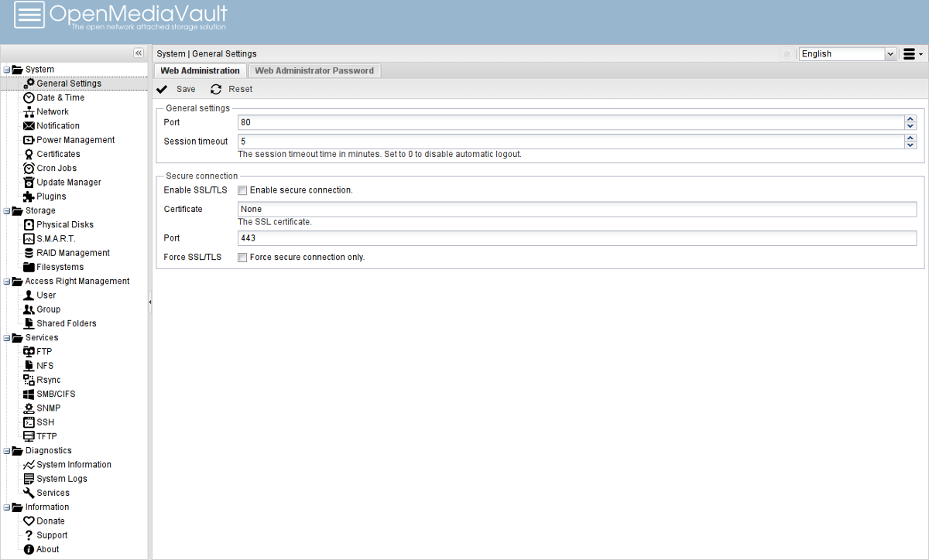Screen dimensions: 929x560
Task: Open Rsync service icon
Action: click(x=29, y=380)
